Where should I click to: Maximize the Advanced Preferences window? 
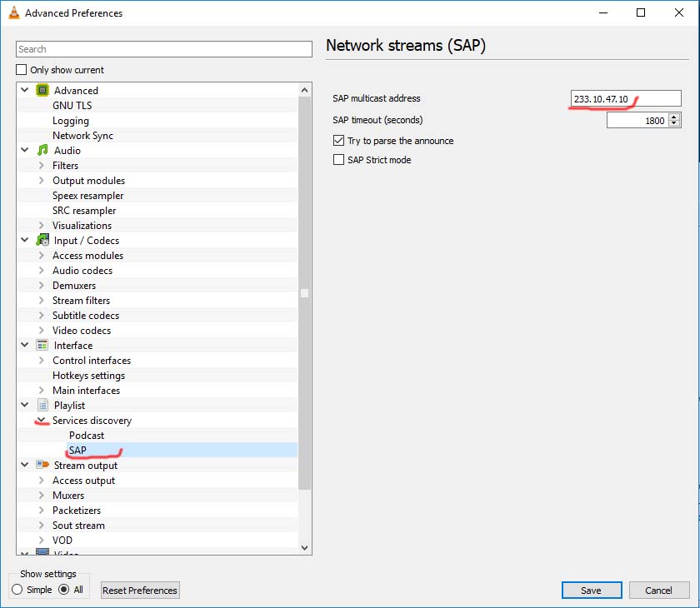click(x=641, y=12)
